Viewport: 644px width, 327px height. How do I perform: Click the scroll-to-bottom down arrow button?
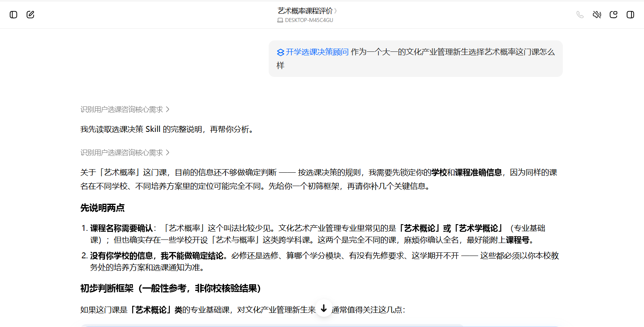tap(324, 309)
